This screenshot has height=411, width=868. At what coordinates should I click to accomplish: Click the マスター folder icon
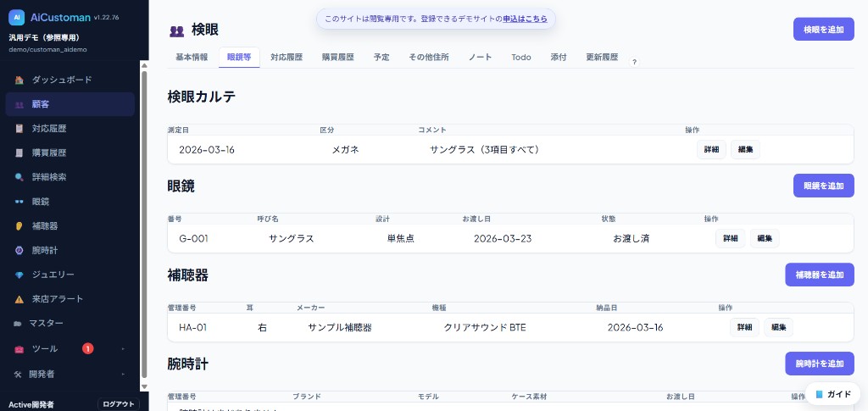click(x=17, y=324)
